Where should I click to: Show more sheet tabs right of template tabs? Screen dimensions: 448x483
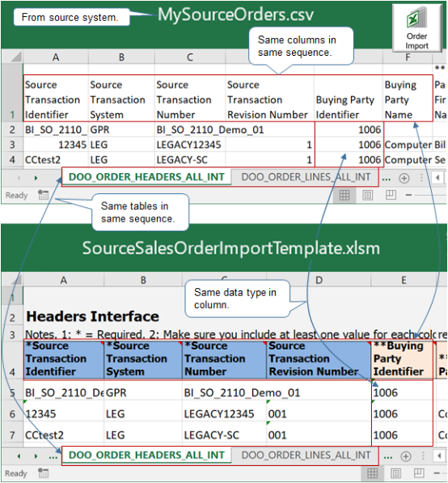click(x=388, y=457)
